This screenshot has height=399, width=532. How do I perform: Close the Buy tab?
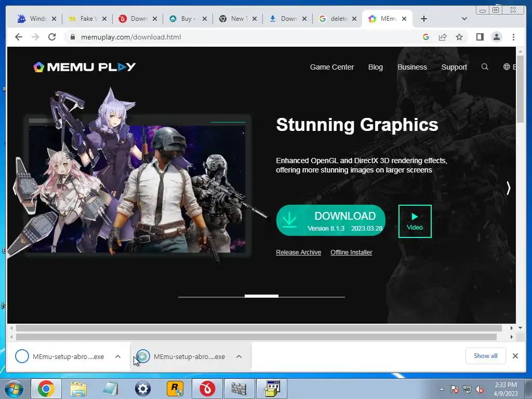pos(205,19)
